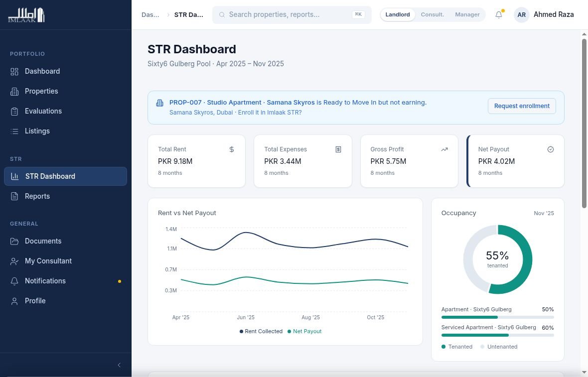This screenshot has height=377, width=588.
Task: Click the PROP-007 Studio Apartment link
Action: point(242,103)
